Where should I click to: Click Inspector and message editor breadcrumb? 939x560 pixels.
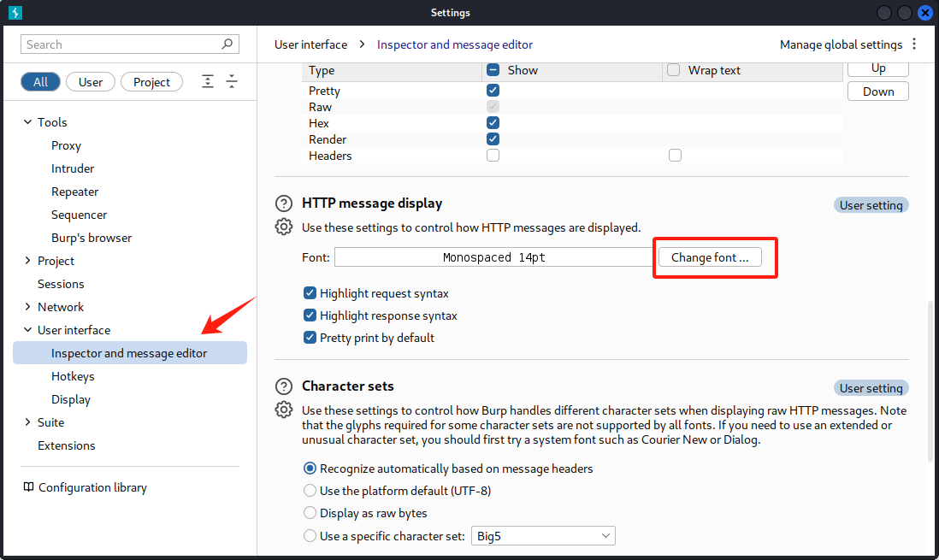coord(454,44)
